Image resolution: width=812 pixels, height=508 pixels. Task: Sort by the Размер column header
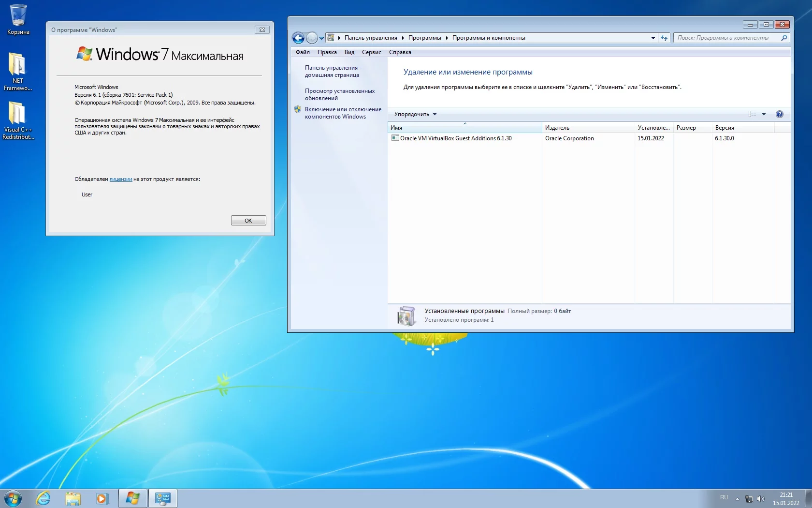(x=693, y=128)
